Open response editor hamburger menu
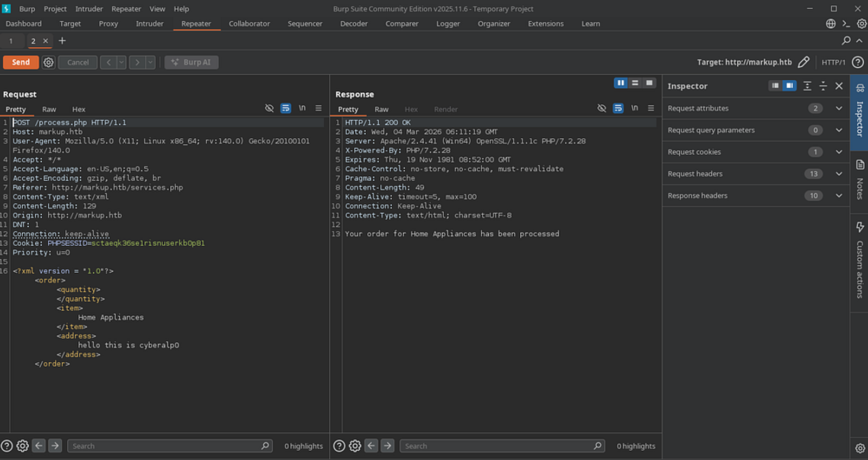The height and width of the screenshot is (460, 868). pos(651,108)
